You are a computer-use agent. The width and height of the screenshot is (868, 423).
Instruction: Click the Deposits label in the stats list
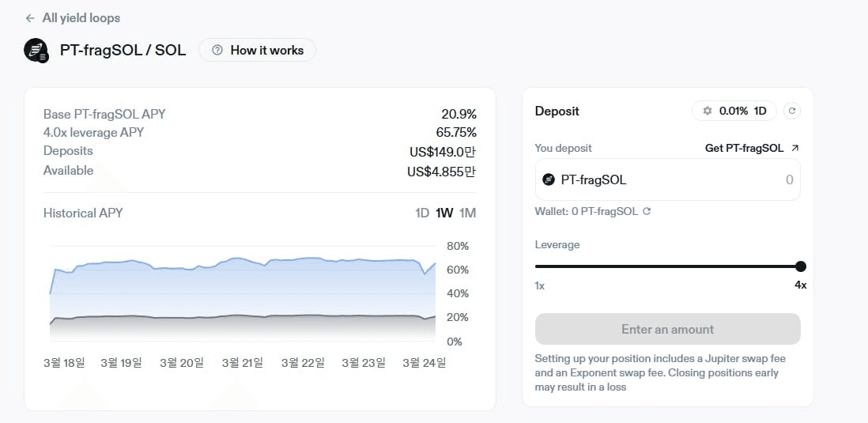68,150
